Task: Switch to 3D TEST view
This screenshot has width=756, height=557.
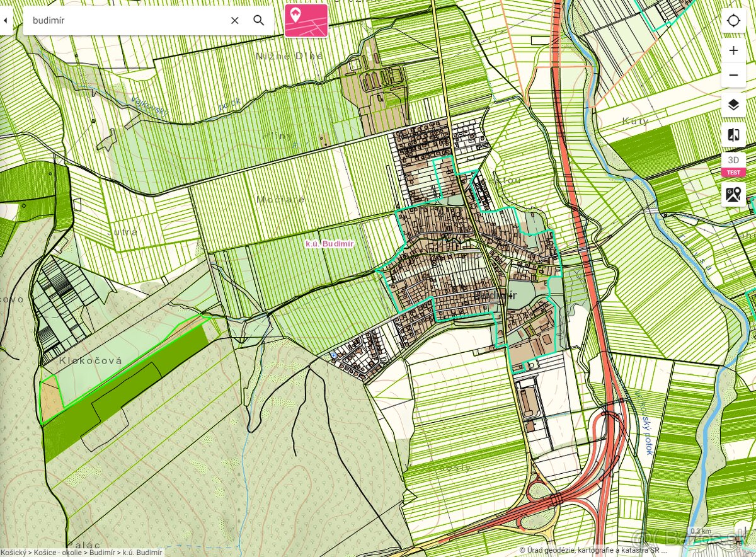Action: (733, 164)
